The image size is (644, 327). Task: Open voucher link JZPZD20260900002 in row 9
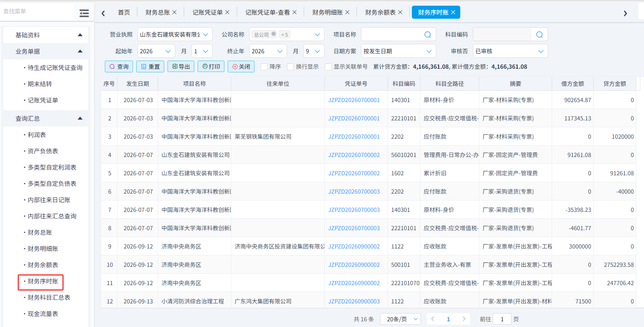354,246
